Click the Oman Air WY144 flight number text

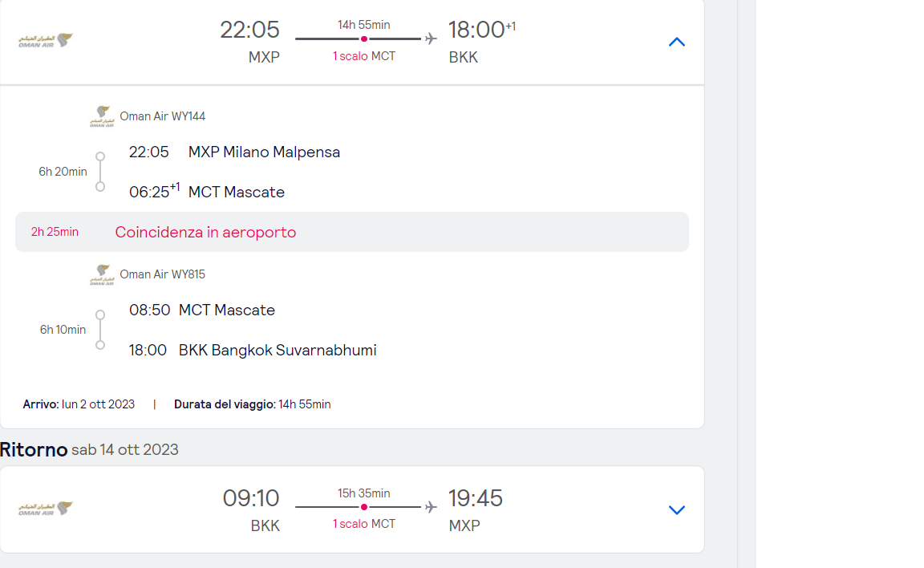coord(163,116)
